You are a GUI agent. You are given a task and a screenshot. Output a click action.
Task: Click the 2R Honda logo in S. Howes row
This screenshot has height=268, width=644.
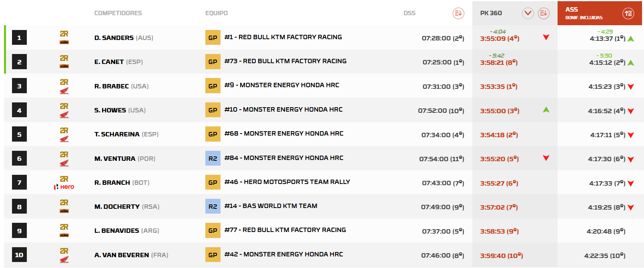pos(64,110)
